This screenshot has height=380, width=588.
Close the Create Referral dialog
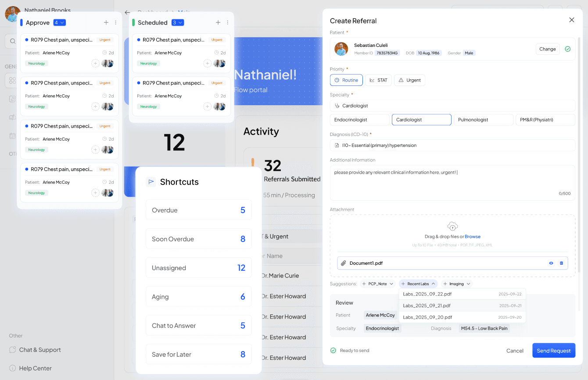(571, 20)
